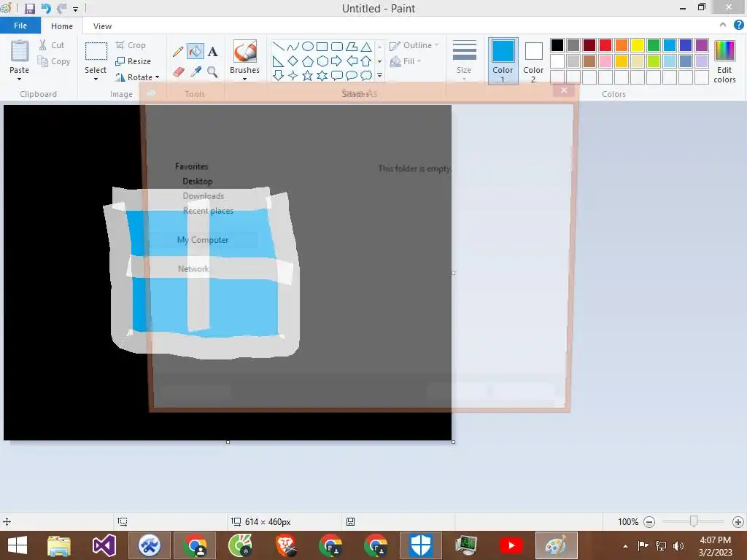Choose the Triangle shape
Image resolution: width=747 pixels, height=560 pixels.
tap(366, 46)
